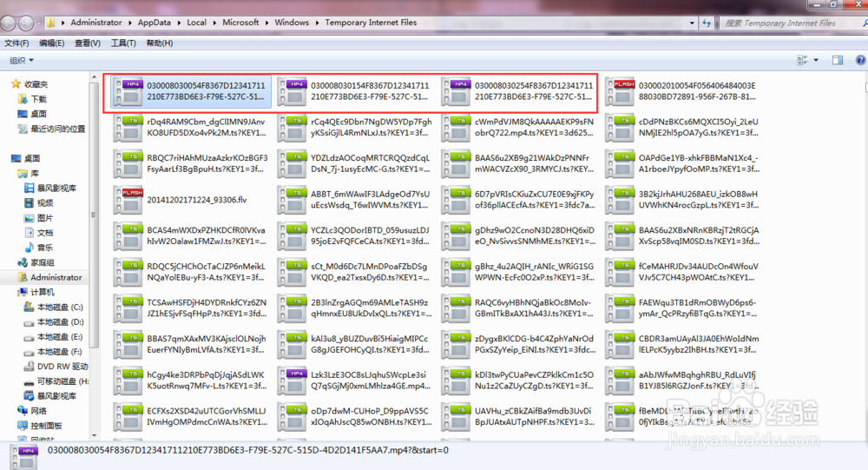
Task: Open the address bar history dropdown
Action: coord(692,23)
